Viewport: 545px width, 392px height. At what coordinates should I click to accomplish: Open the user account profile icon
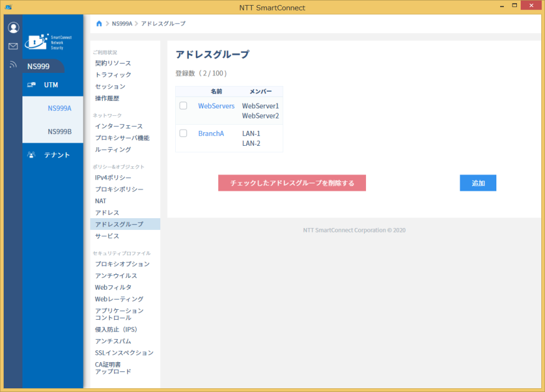(13, 27)
